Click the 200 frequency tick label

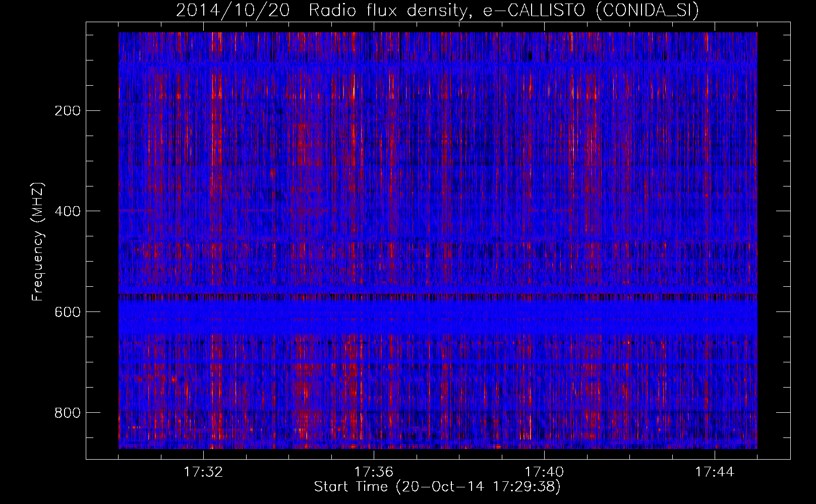[68, 111]
